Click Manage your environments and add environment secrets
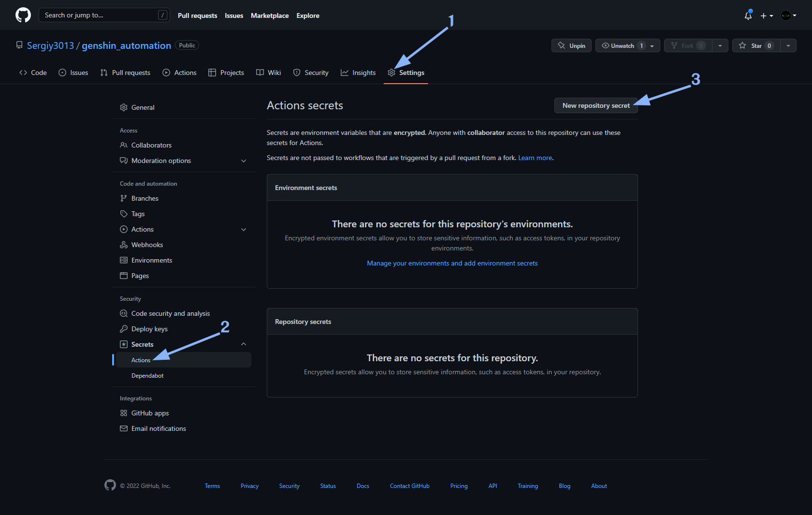 (452, 263)
